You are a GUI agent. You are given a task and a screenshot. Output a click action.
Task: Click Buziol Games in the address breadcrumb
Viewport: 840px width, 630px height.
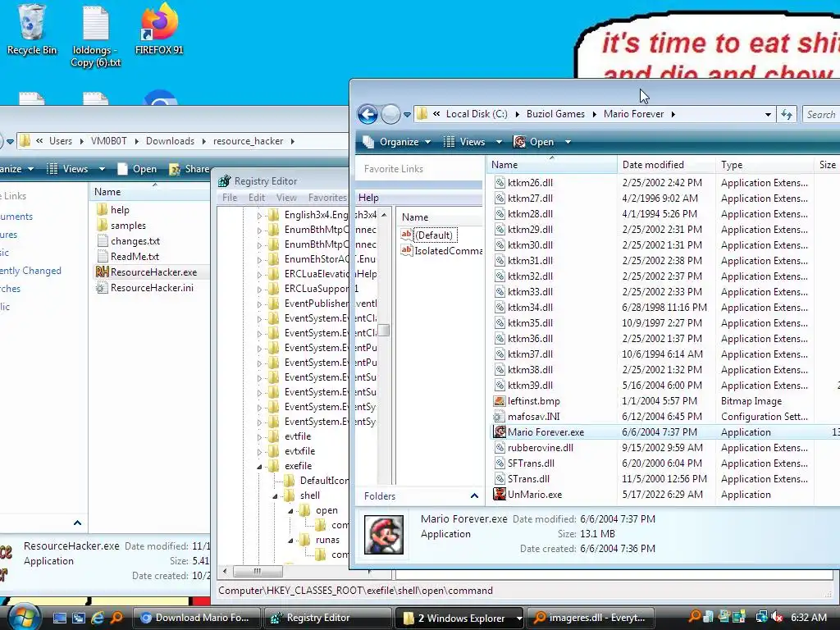(x=555, y=114)
